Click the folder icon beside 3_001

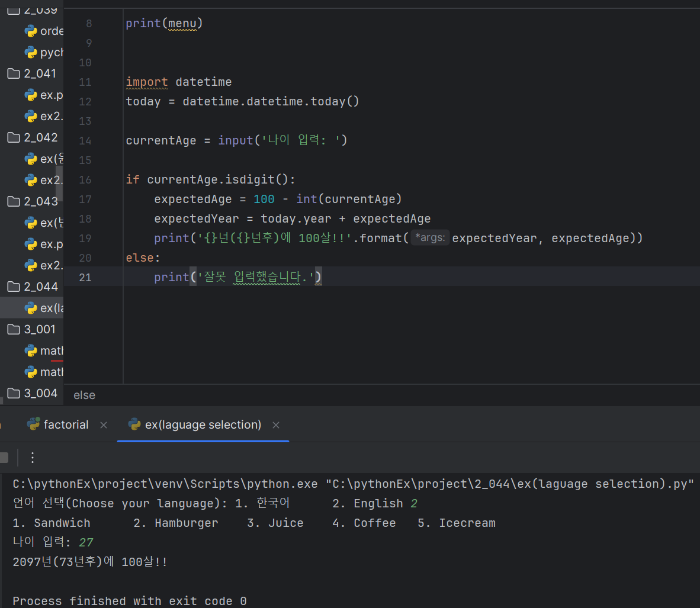click(14, 329)
